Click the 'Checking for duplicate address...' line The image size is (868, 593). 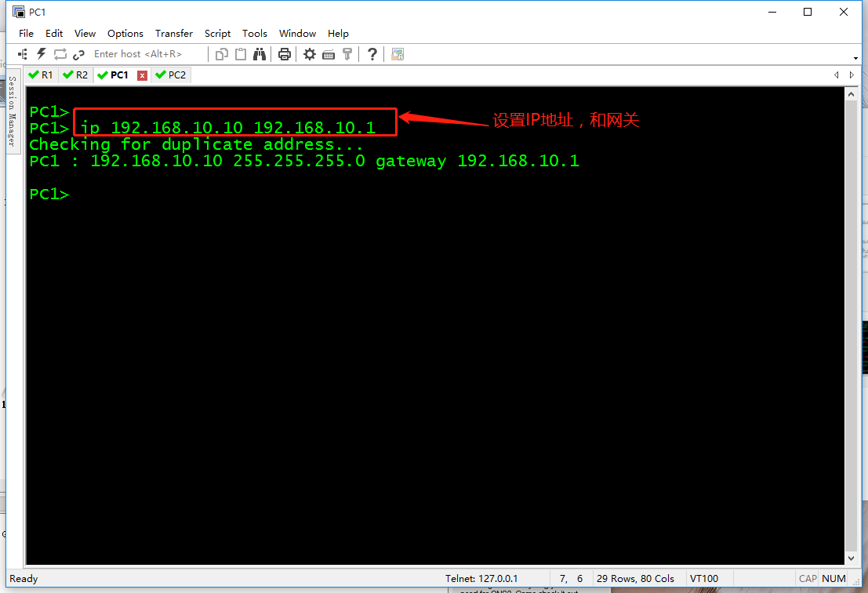(196, 145)
